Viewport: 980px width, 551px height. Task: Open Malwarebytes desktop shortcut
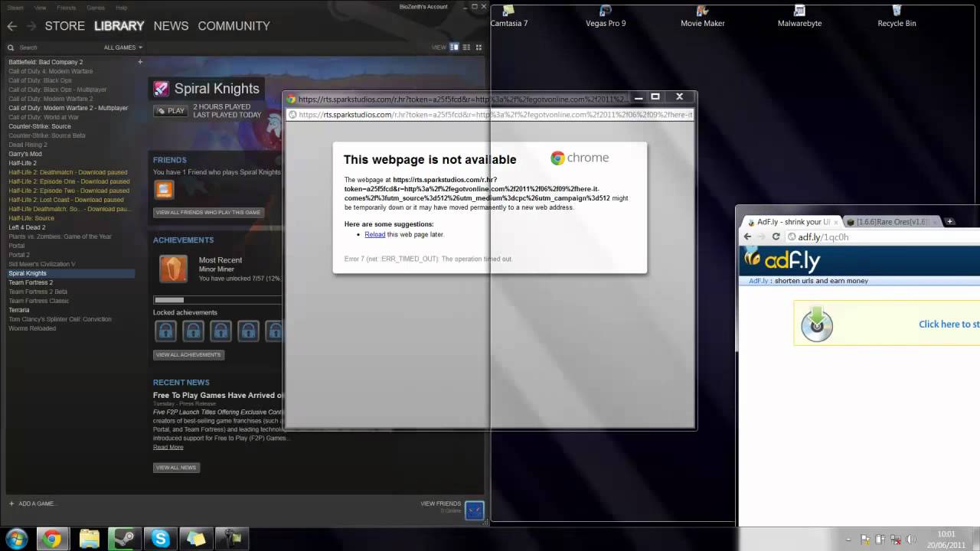coord(799,17)
